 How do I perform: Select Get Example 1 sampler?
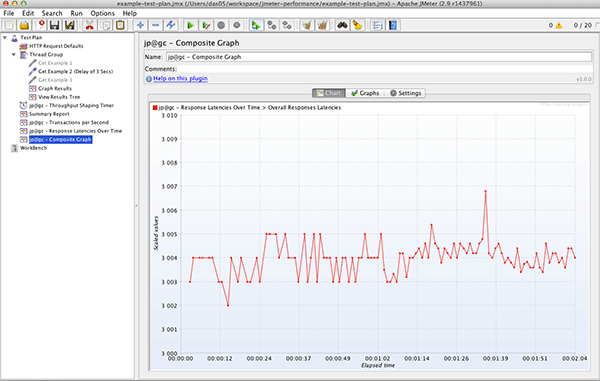click(x=55, y=63)
